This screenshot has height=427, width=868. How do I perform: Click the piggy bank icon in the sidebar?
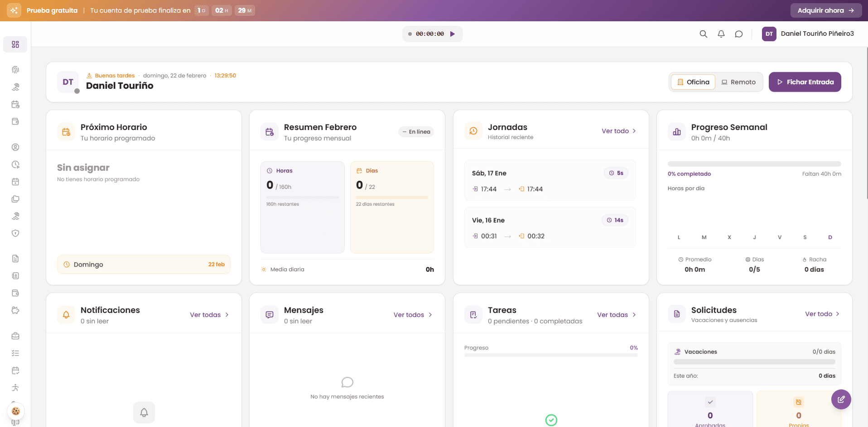15,310
